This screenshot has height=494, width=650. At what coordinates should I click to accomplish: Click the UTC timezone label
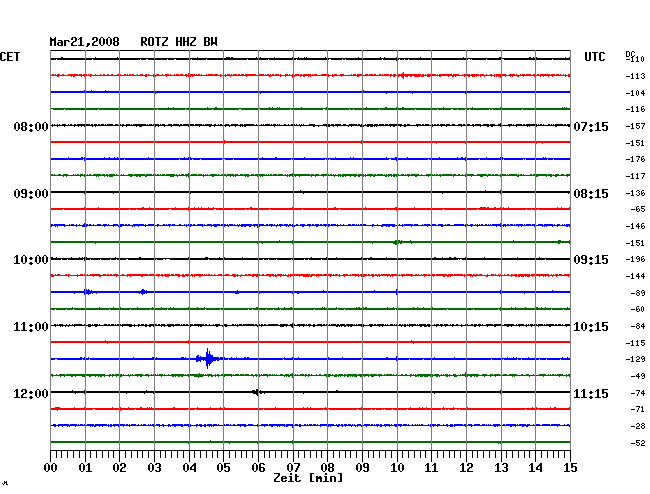(594, 57)
